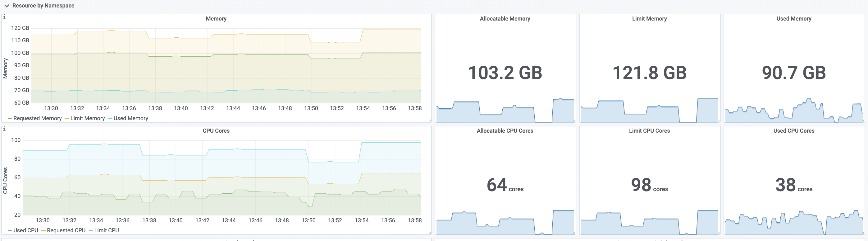Click the CPU Cores panel info icon
The width and height of the screenshot is (868, 241).
point(4,129)
